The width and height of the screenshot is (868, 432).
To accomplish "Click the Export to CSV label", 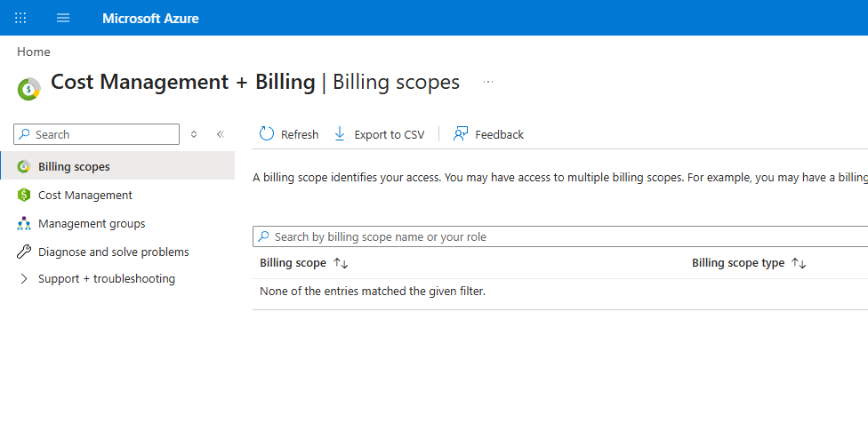I will point(390,134).
